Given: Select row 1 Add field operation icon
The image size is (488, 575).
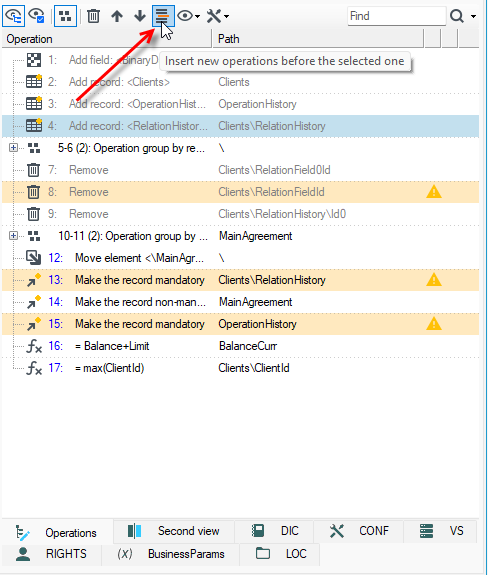Looking at the screenshot, I should 34,60.
